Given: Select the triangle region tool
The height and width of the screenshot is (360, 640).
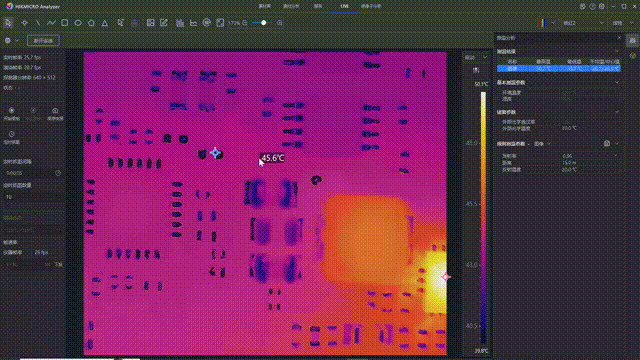Looking at the screenshot, I should (x=105, y=23).
